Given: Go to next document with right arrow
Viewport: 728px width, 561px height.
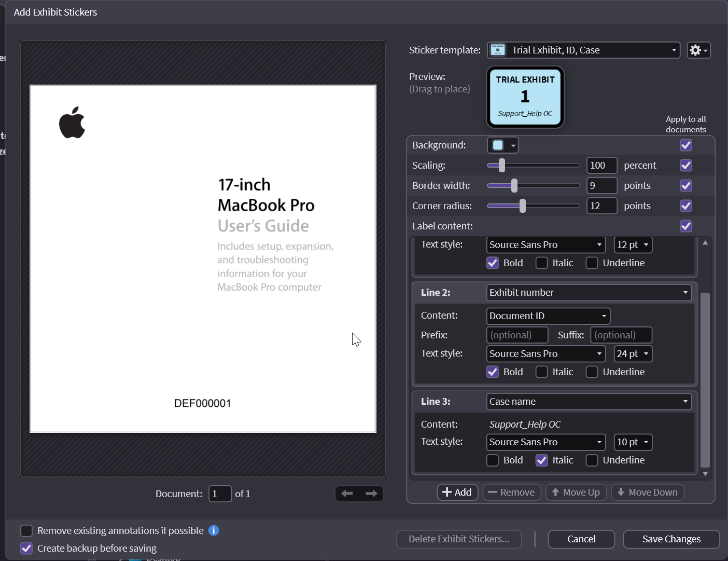Looking at the screenshot, I should click(x=371, y=494).
